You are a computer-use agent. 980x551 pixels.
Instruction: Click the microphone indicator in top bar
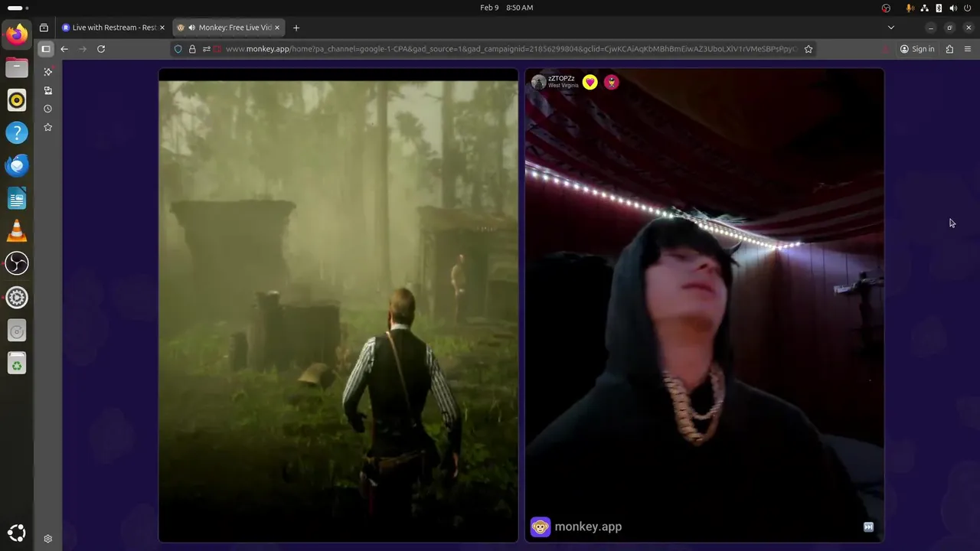click(x=910, y=8)
